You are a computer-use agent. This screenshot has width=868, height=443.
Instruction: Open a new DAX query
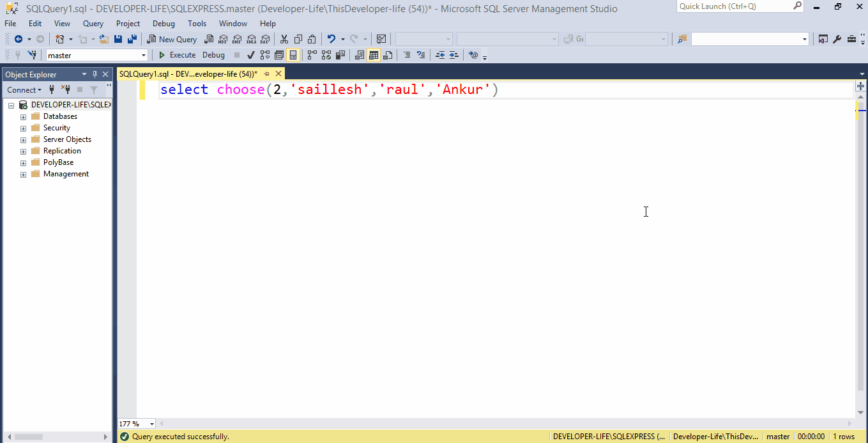pos(265,39)
